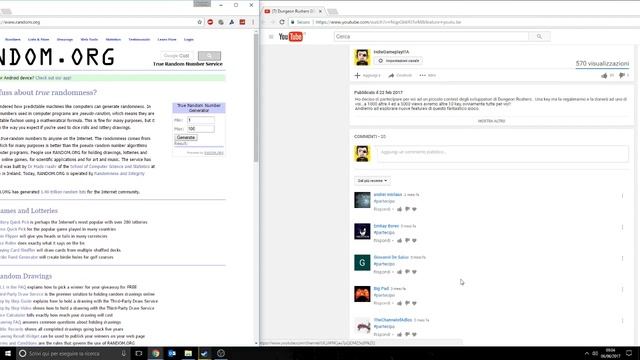Open Giovanni De Salvo's channel link
The image size is (640, 360).
[391, 257]
